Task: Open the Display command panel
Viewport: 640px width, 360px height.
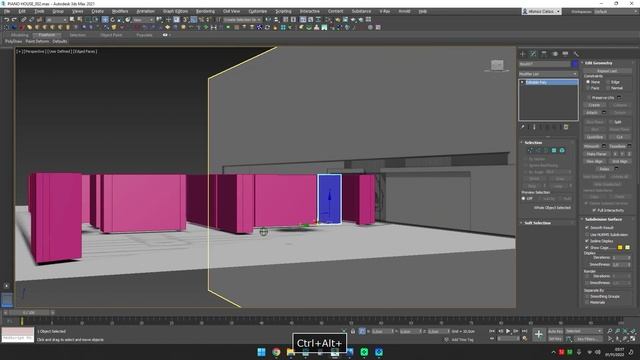Action: click(565, 53)
